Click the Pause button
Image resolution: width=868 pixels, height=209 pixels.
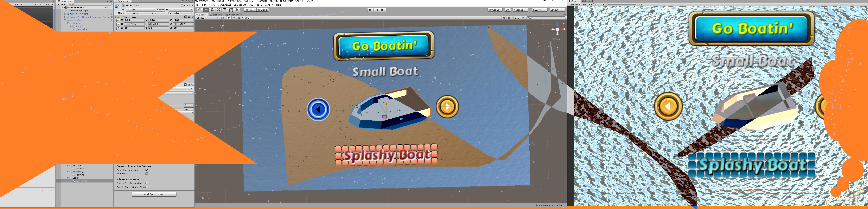tap(376, 10)
